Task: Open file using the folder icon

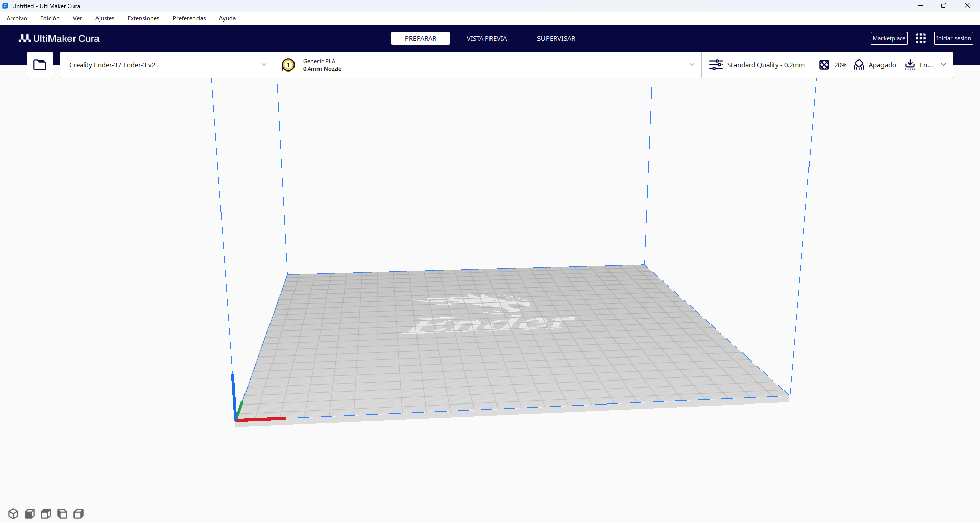Action: click(40, 65)
